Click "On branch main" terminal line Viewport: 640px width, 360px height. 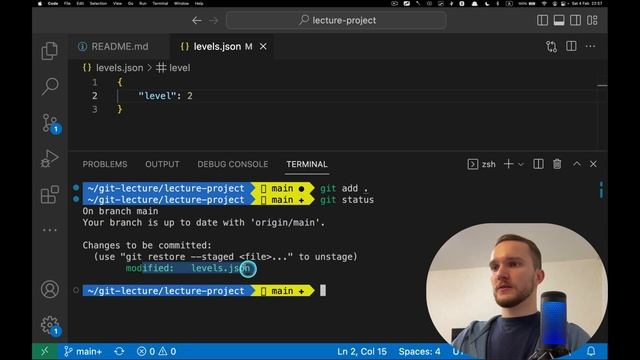pyautogui.click(x=120, y=211)
